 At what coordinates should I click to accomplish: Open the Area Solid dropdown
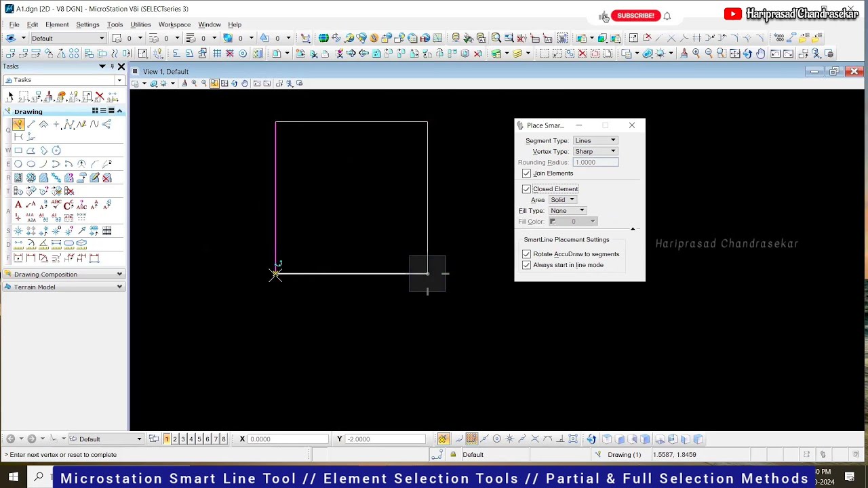563,200
